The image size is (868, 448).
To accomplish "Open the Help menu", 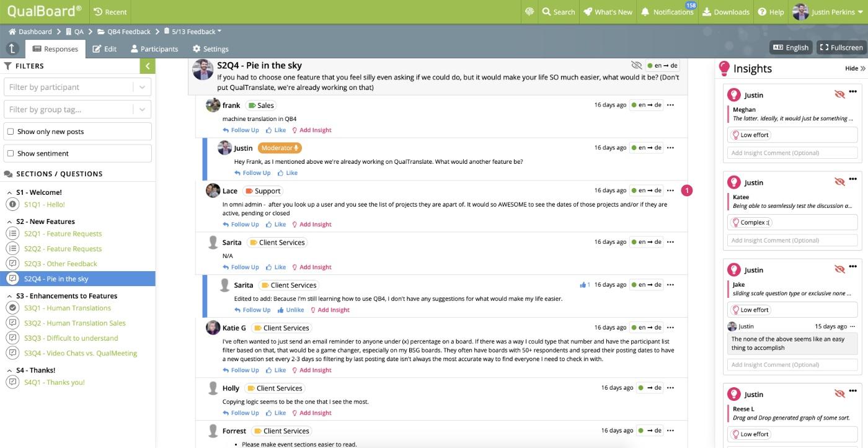I will coord(770,11).
